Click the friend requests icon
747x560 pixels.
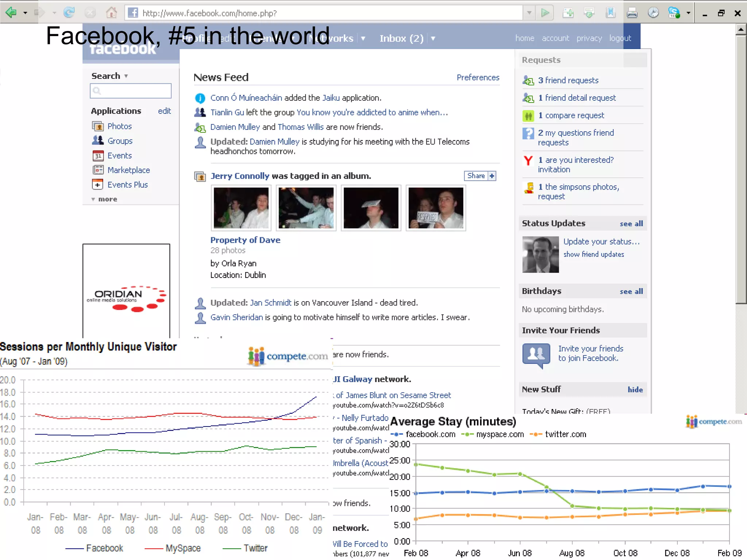pos(528,80)
